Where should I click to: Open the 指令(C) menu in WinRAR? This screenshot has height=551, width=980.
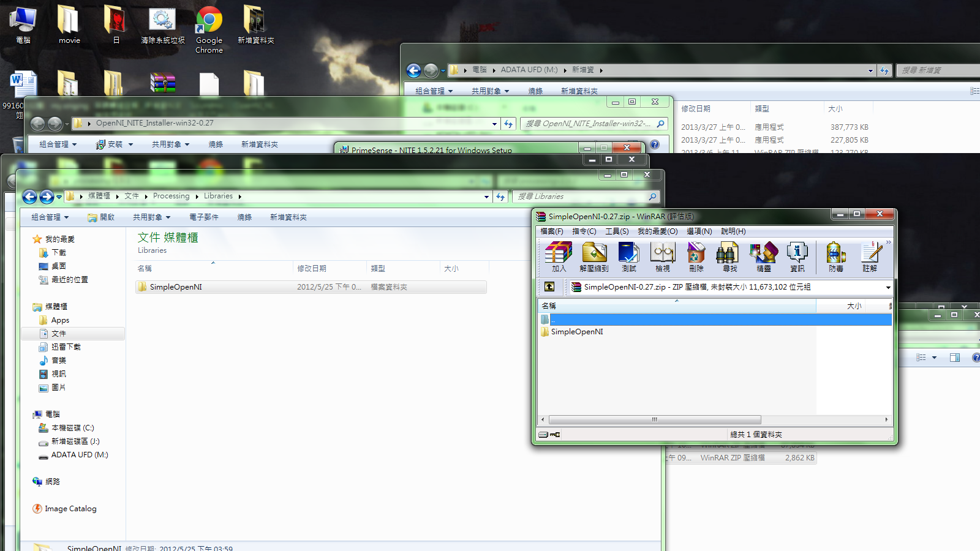[584, 231]
